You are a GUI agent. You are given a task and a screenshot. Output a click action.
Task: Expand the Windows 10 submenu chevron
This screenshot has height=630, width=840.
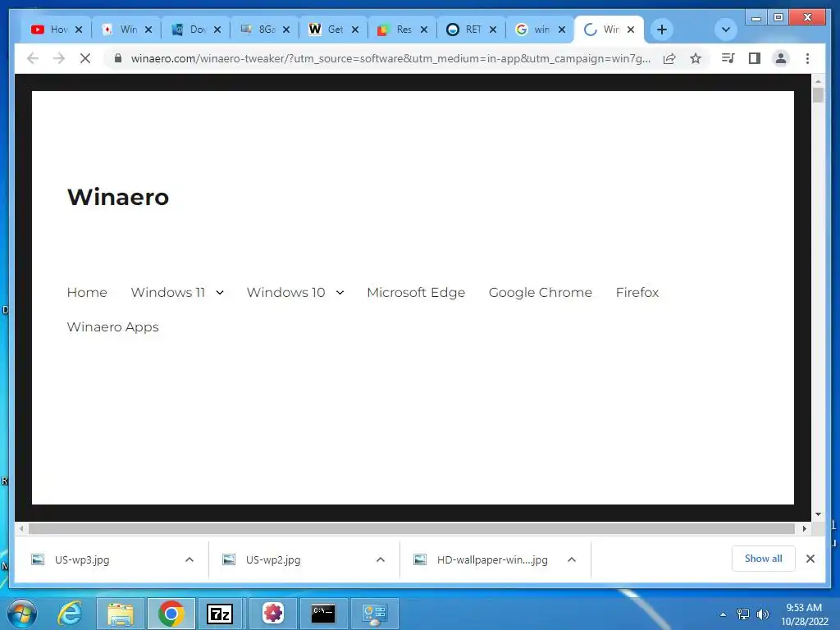pyautogui.click(x=340, y=293)
